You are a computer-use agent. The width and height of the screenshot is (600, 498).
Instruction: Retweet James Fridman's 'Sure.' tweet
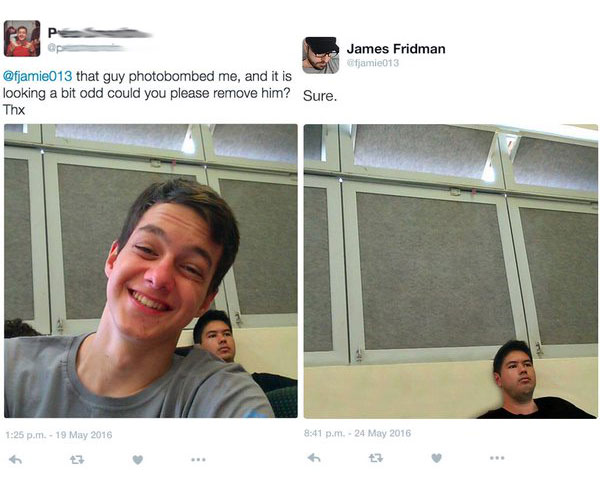(x=375, y=458)
